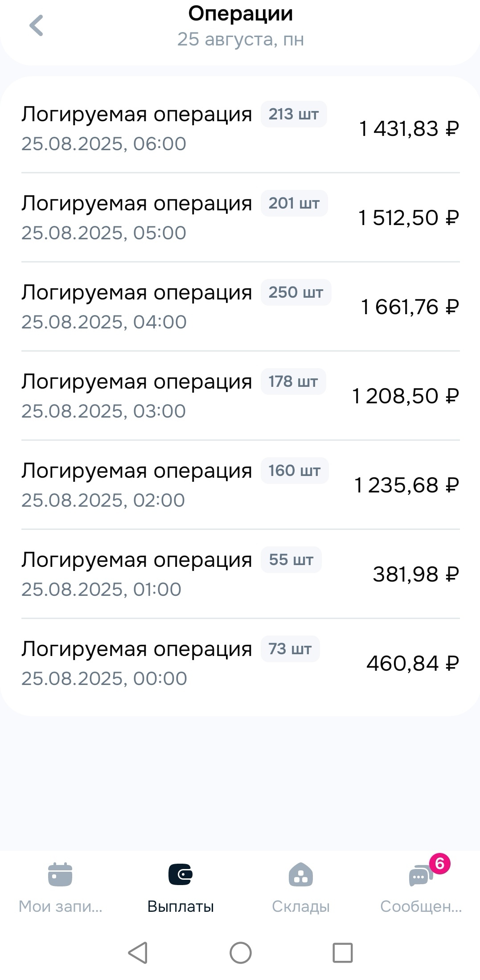Tap the 250 шт quantity badge
The height and width of the screenshot is (980, 480).
pyautogui.click(x=295, y=292)
